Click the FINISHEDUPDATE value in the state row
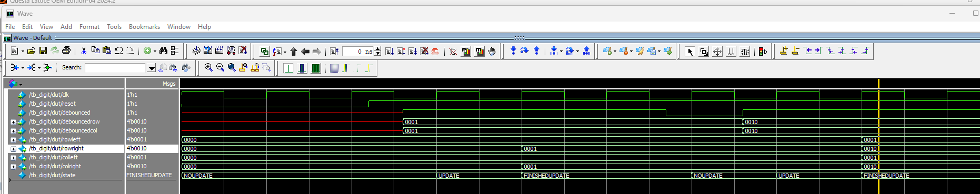Image resolution: width=980 pixels, height=194 pixels. coord(149,175)
